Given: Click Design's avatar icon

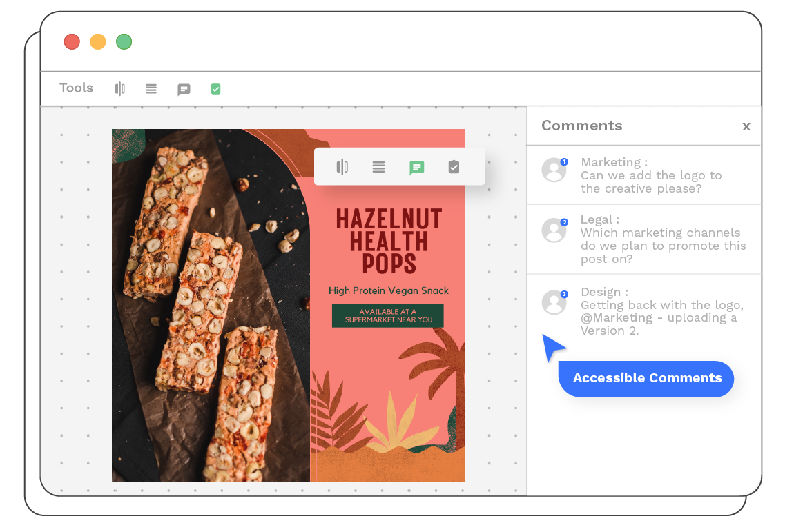Looking at the screenshot, I should pos(554,302).
